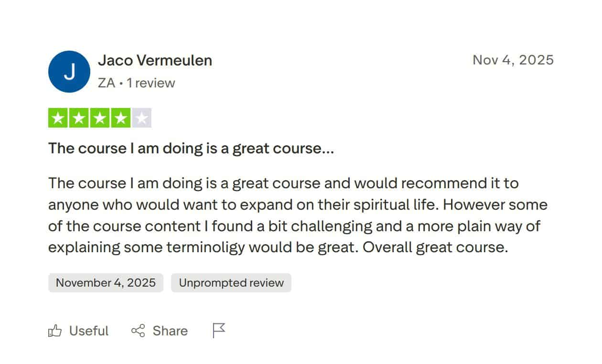
Task: Click the Share network icon
Action: [138, 331]
